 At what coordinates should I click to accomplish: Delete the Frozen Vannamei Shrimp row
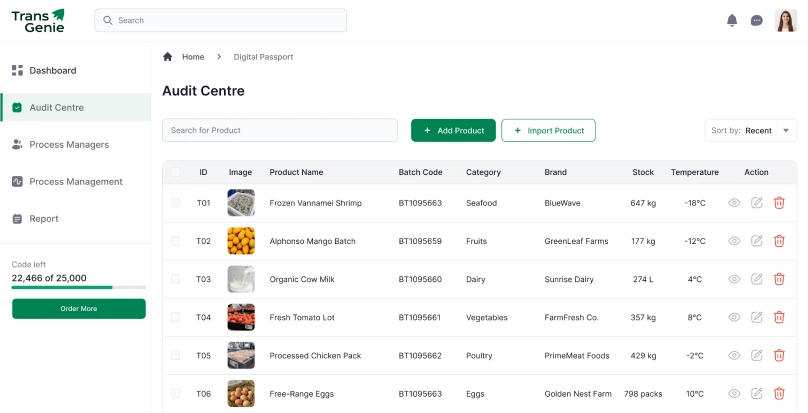click(779, 203)
